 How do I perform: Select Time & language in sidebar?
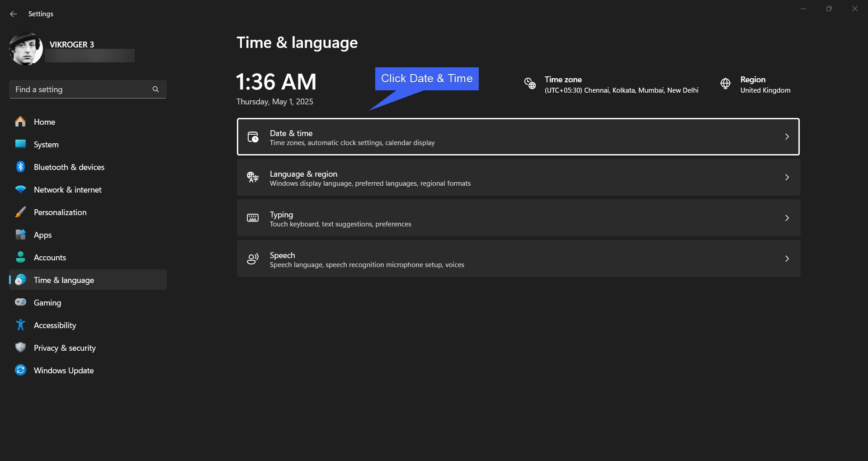tap(64, 280)
